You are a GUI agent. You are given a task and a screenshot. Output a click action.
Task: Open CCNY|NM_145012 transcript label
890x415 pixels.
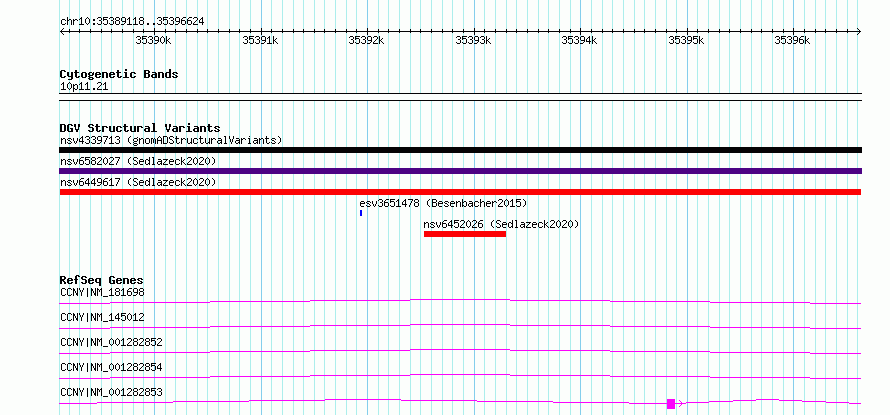click(102, 317)
